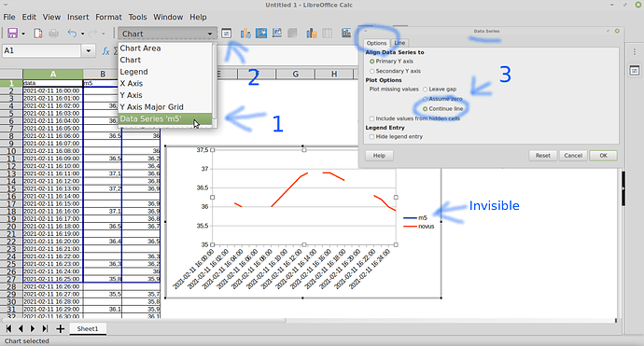The image size is (644, 346).
Task: Confirm dialog with OK button
Action: [603, 156]
